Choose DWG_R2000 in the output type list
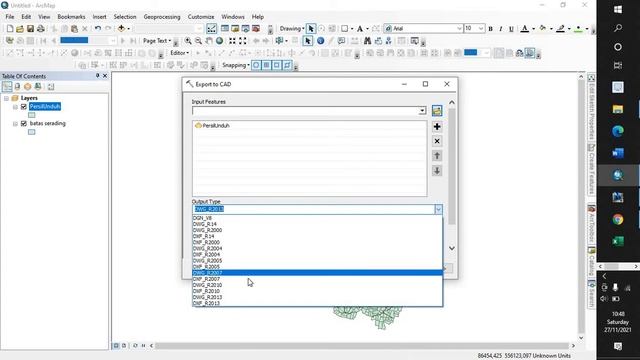 (317, 230)
